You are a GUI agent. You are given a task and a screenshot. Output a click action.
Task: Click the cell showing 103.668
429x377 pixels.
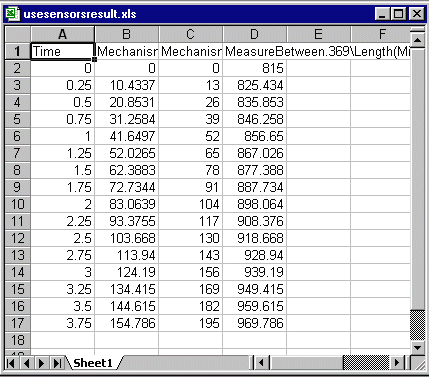127,238
